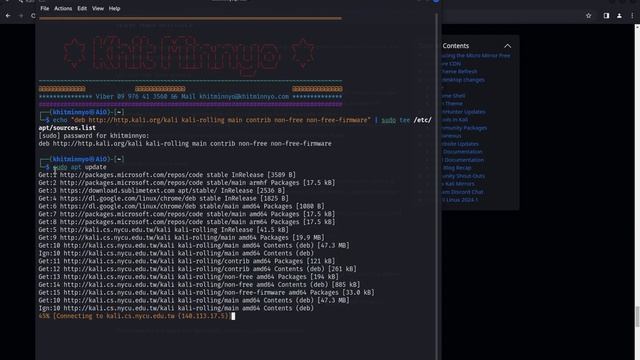
Task: Click the Get:3 sublimetext download line
Action: [162, 191]
